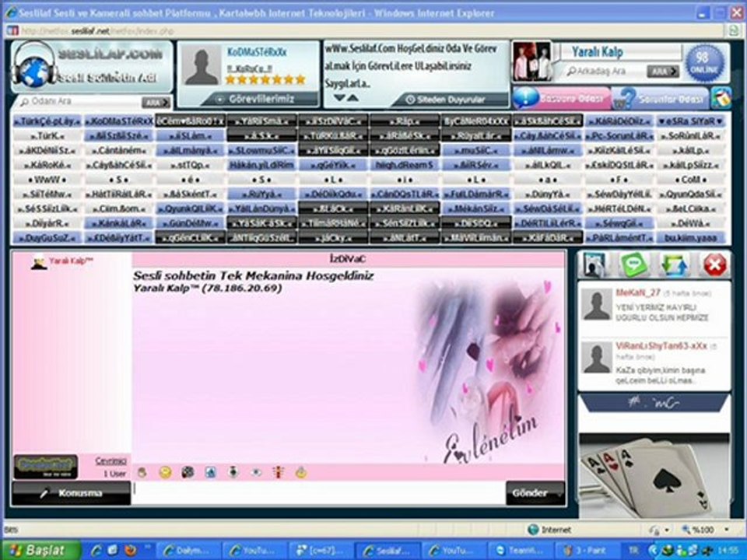Viewport: 747px width, 560px height.
Task: Click the red X icon in right panel
Action: point(714,264)
